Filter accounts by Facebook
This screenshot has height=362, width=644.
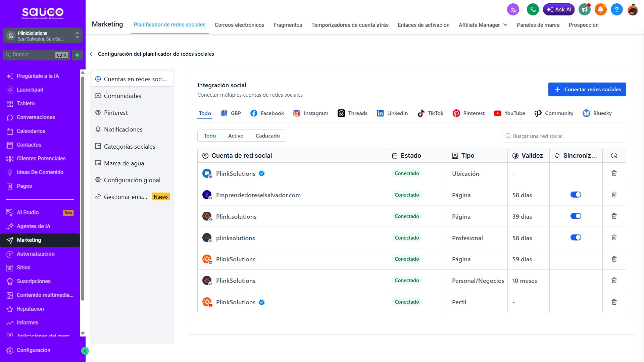pos(267,113)
